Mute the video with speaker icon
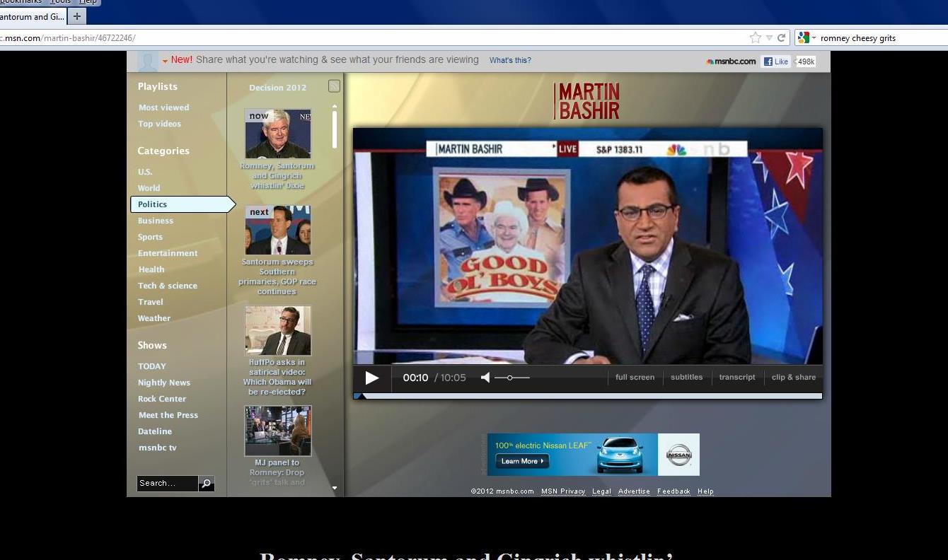Image resolution: width=948 pixels, height=560 pixels. tap(485, 378)
